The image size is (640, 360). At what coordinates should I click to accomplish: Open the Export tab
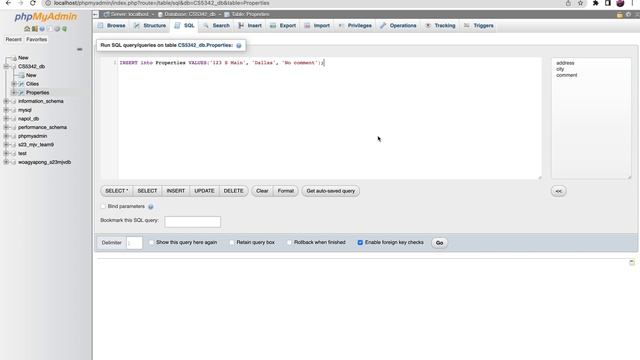283,26
